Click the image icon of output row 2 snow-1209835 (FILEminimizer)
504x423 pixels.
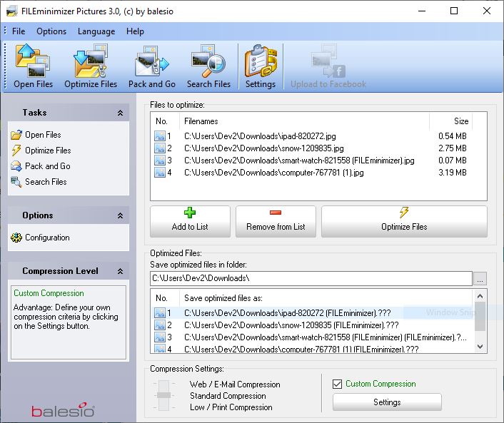(160, 325)
